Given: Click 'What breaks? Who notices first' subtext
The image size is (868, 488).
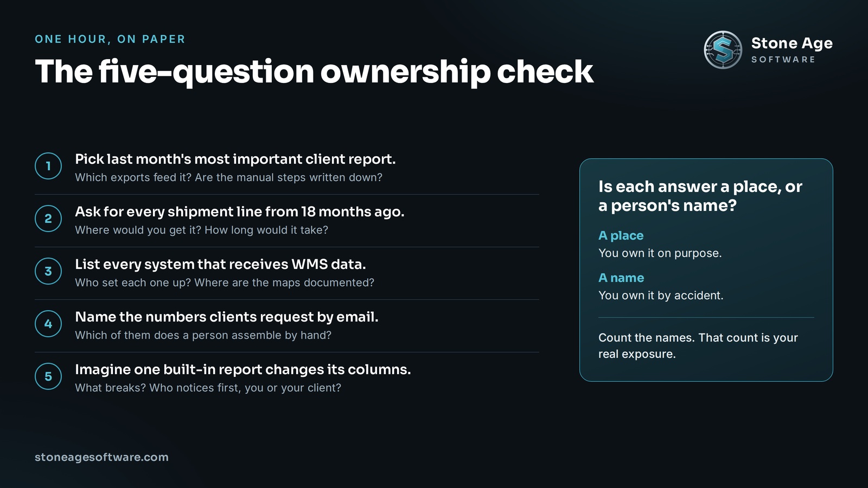Looking at the screenshot, I should click(157, 388).
